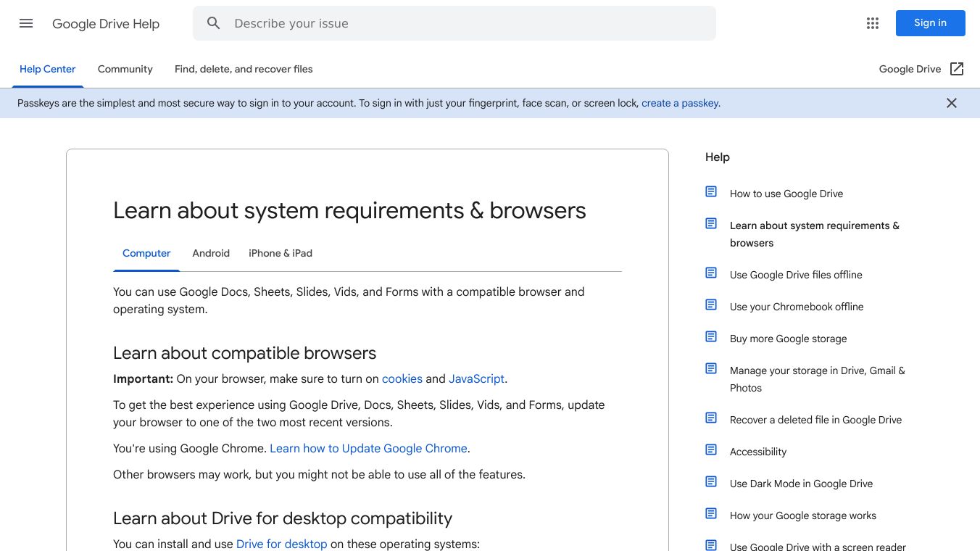Open the create a passkey link

pos(679,103)
